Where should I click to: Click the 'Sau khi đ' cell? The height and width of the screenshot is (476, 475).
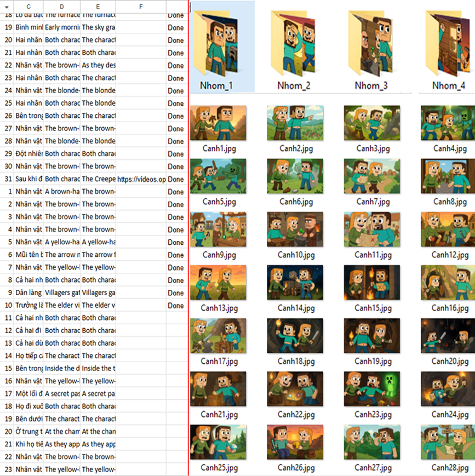[x=28, y=179]
